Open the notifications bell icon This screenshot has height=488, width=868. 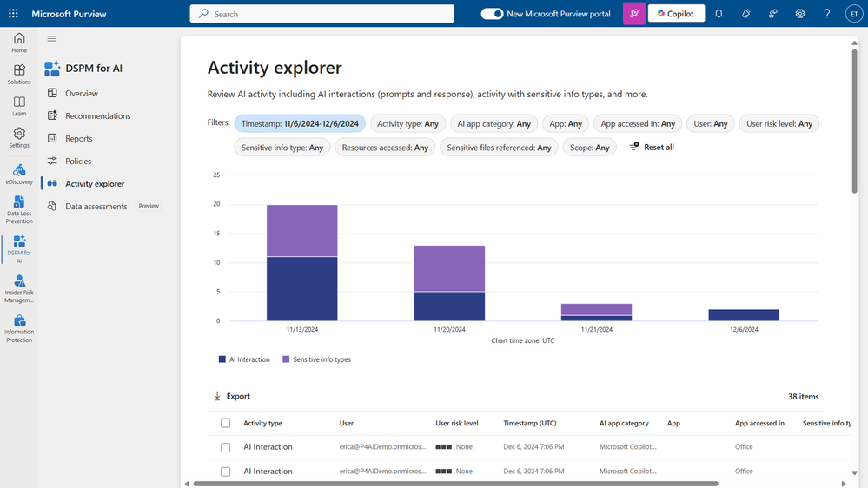tap(719, 14)
